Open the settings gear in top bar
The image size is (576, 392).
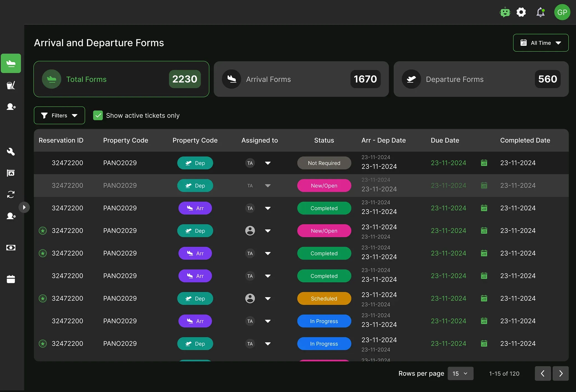pyautogui.click(x=521, y=12)
